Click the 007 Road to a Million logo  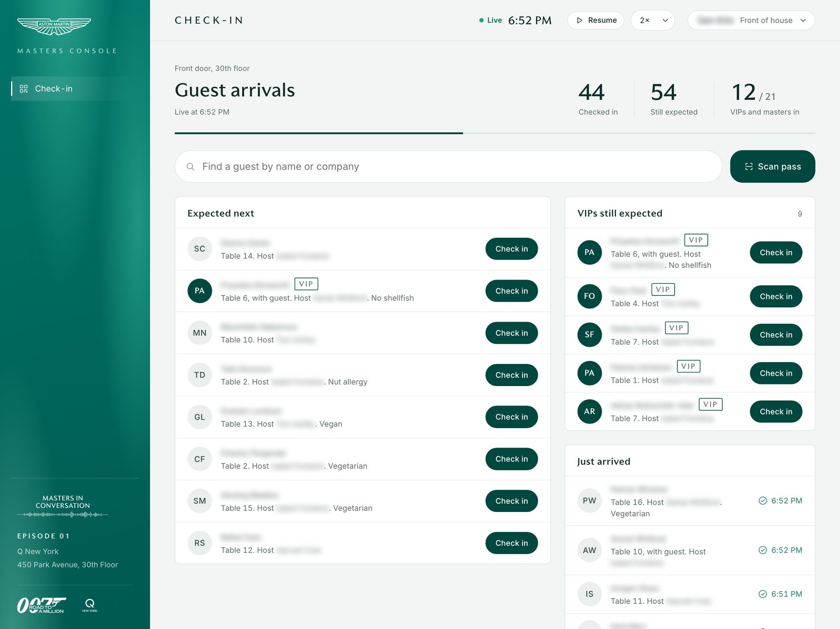41,605
